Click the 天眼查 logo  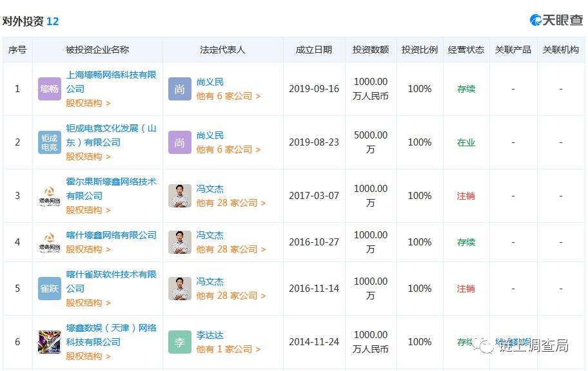tap(556, 20)
